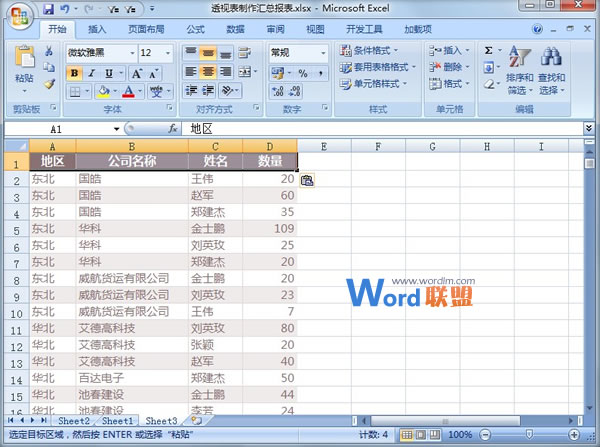
Task: Toggle bold formatting
Action: pyautogui.click(x=75, y=73)
